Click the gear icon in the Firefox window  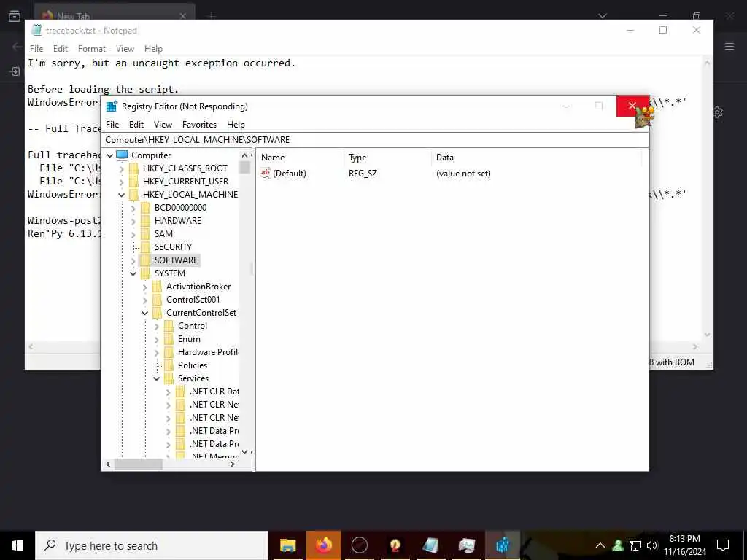tap(719, 112)
